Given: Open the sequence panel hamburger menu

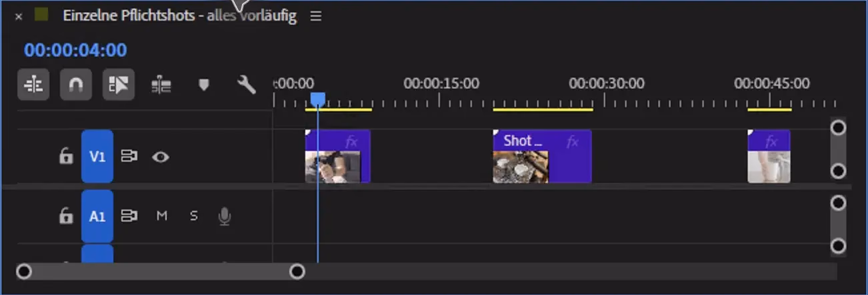Looking at the screenshot, I should point(316,16).
